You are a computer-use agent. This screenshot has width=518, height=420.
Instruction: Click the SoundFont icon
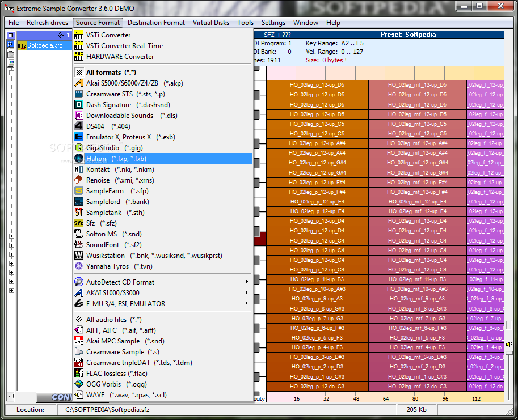[79, 245]
